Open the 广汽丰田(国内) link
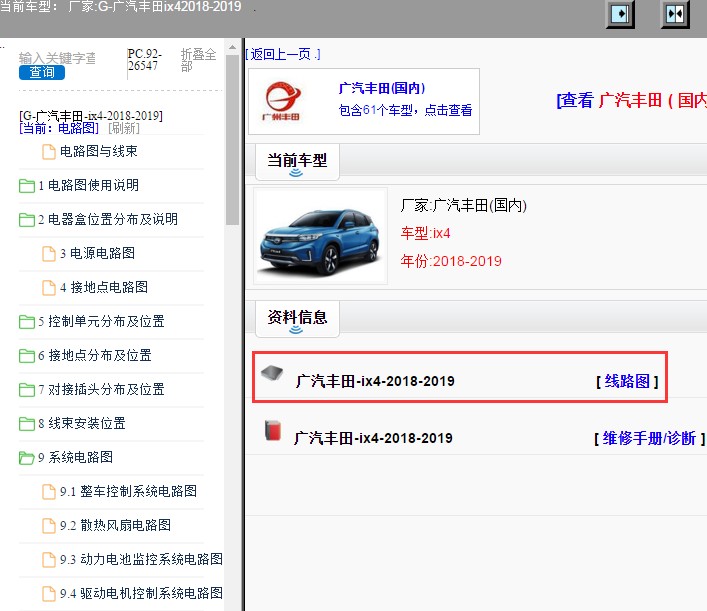 pyautogui.click(x=381, y=88)
